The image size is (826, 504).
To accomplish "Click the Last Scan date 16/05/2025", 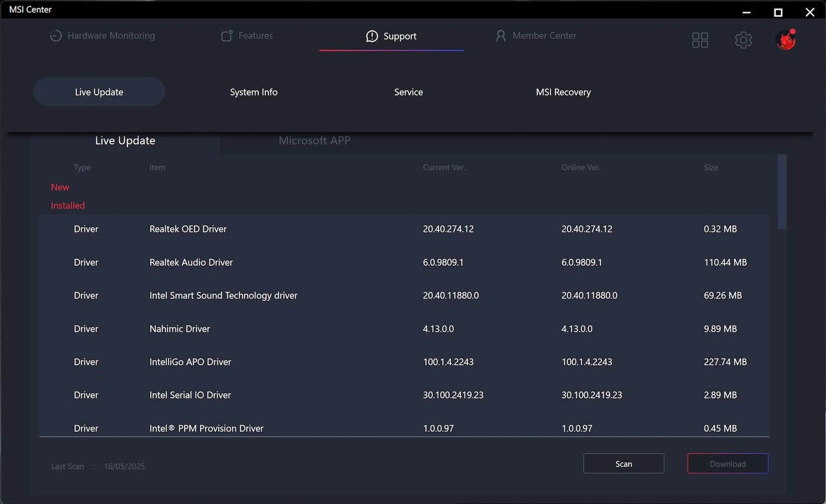I will pyautogui.click(x=124, y=466).
